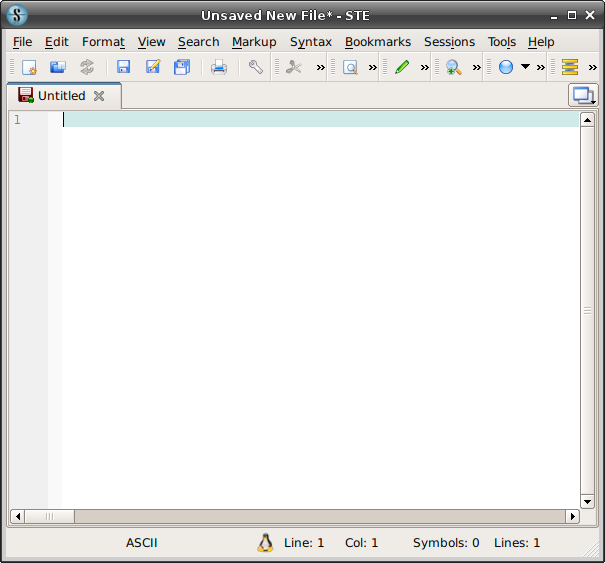
Task: Click the yellow horizontal bars icon
Action: tap(570, 67)
